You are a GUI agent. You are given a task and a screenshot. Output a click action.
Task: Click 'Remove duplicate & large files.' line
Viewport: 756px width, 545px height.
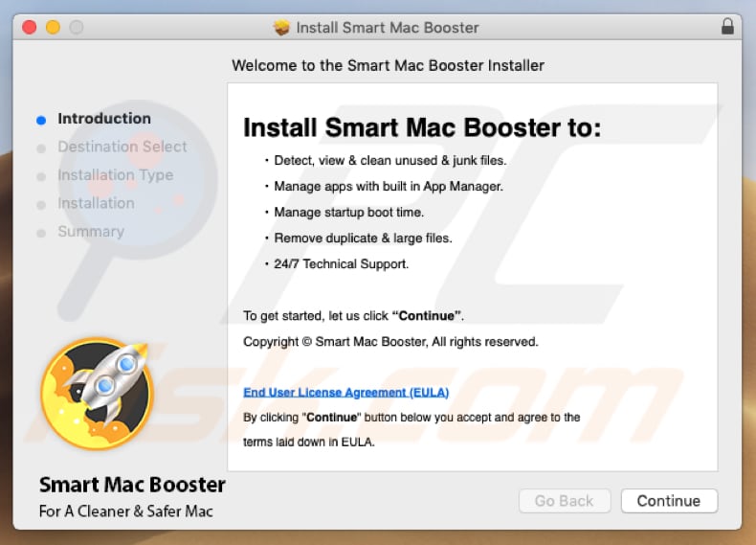[363, 238]
